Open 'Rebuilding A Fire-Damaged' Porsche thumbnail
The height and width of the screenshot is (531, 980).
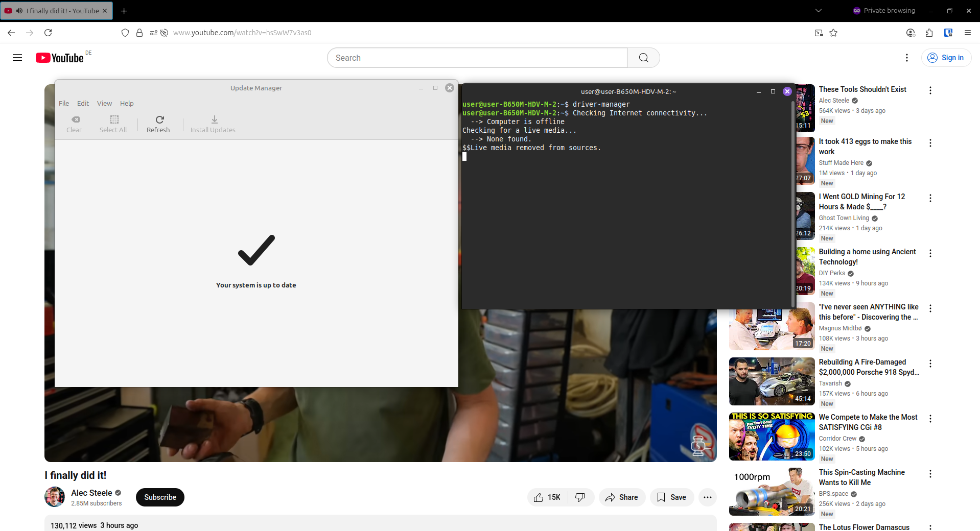(772, 381)
